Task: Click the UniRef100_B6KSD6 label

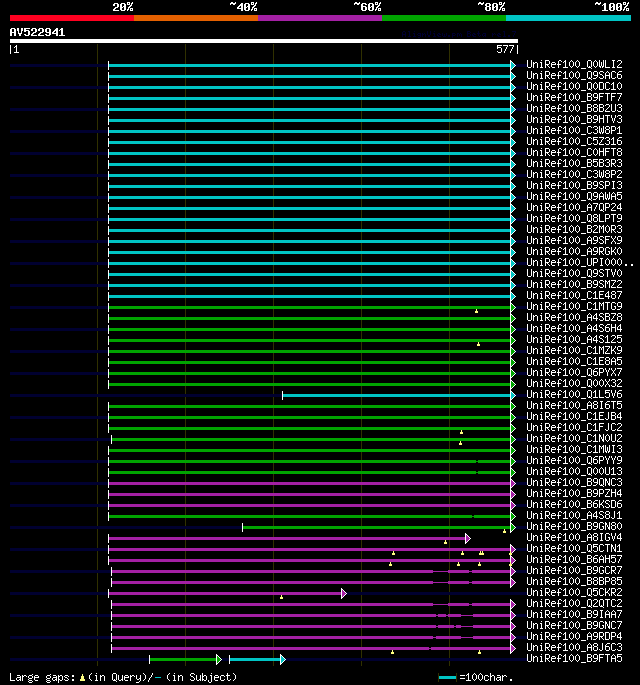Action: pos(574,505)
